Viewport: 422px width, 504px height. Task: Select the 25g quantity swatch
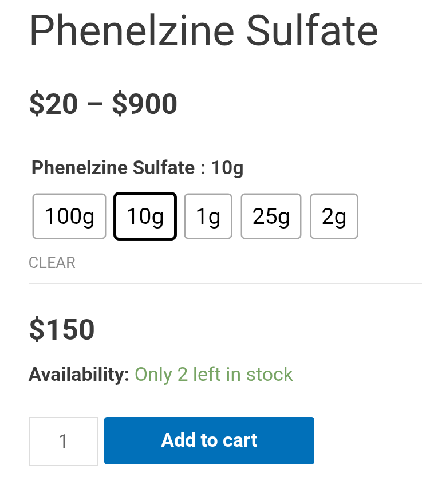click(271, 216)
